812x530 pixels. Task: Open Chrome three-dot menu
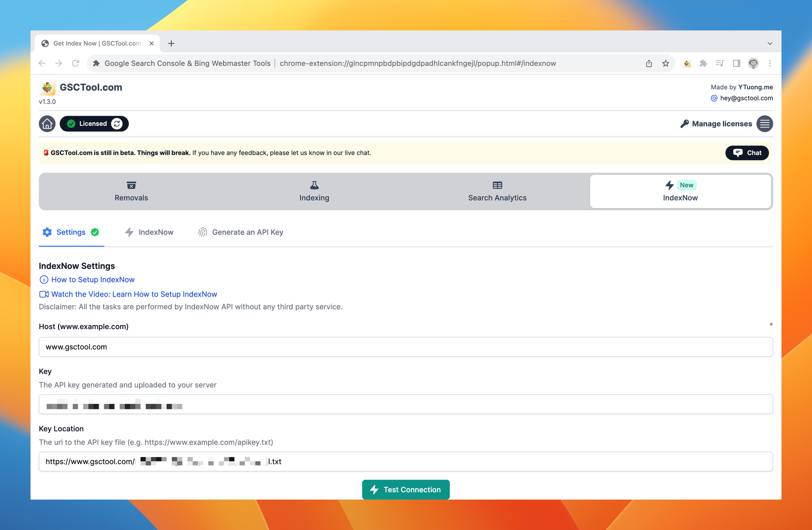[x=770, y=63]
